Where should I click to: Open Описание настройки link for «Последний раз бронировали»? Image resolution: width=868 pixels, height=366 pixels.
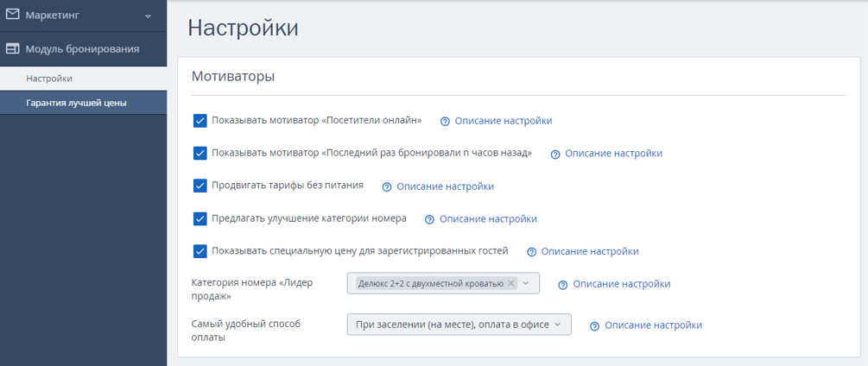(x=613, y=154)
